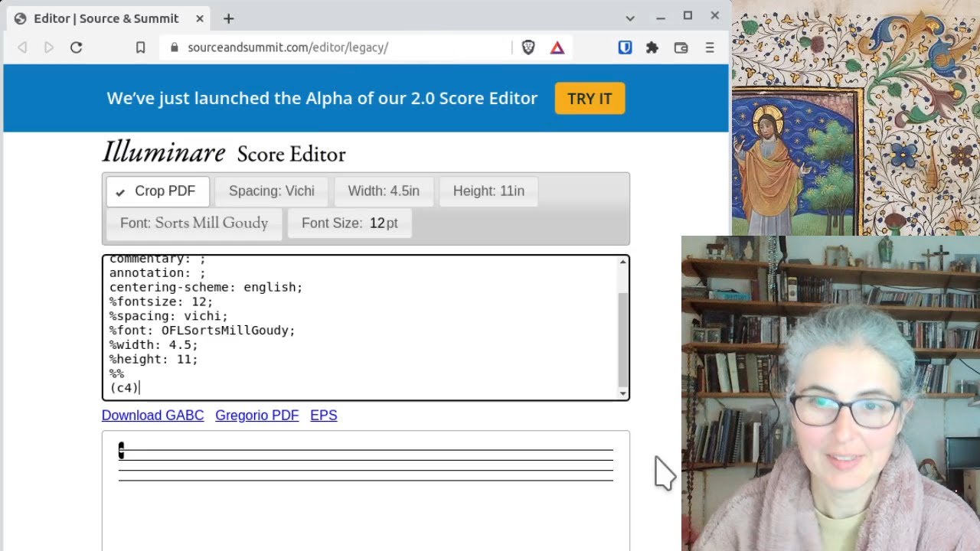The image size is (980, 551).
Task: Click the '%width: 4.5;' line
Action: (153, 345)
